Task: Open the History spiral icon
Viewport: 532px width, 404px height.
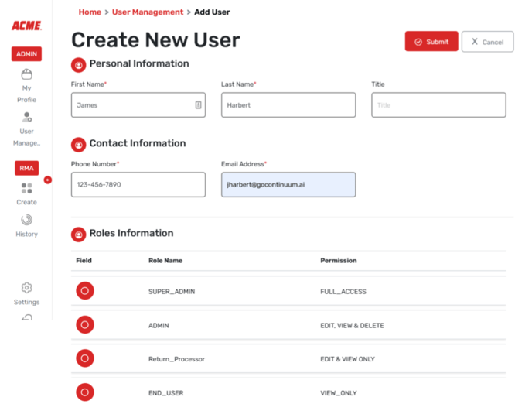Action: tap(26, 220)
